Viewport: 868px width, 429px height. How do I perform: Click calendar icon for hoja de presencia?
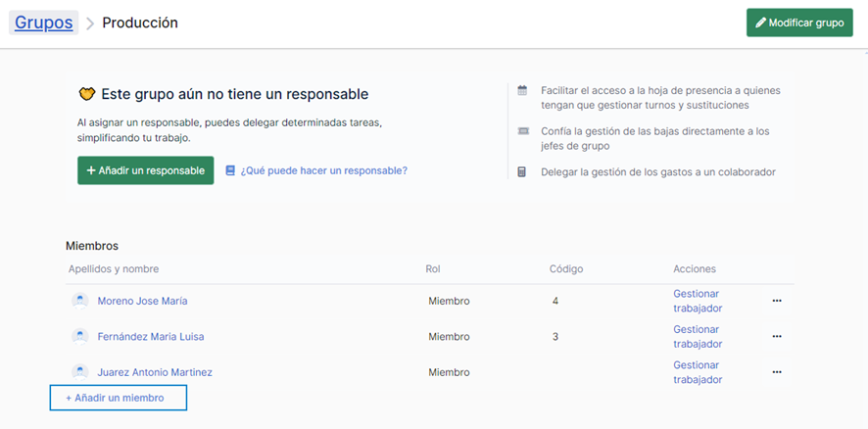[522, 90]
